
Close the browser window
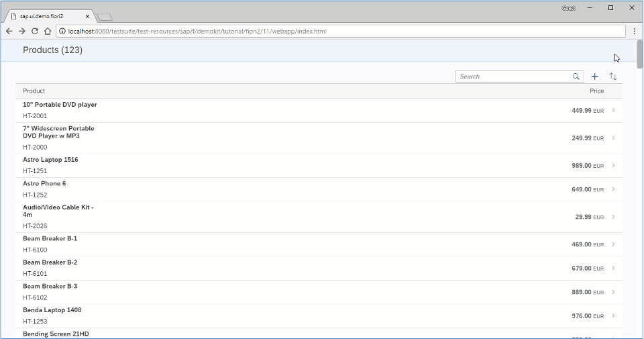(x=632, y=8)
